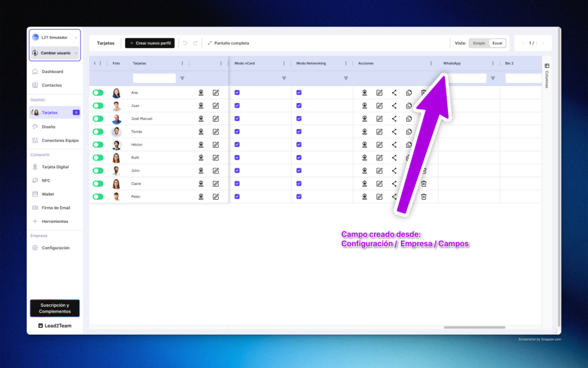Go to Dashboard in the sidebar
This screenshot has height=368, width=588.
[52, 72]
